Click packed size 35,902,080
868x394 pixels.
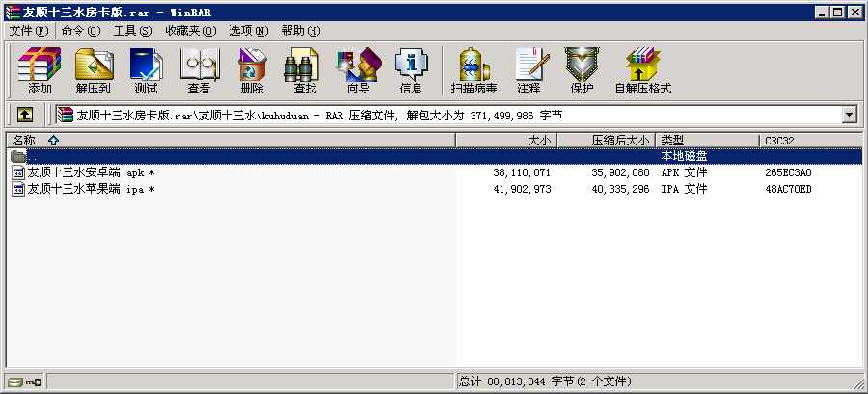pos(620,173)
